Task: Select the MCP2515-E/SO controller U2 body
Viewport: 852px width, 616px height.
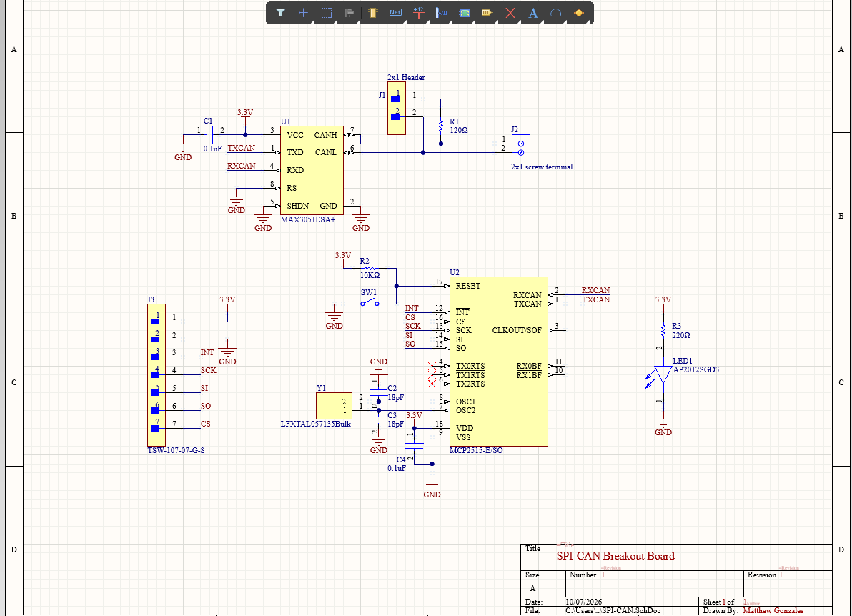Action: click(498, 361)
